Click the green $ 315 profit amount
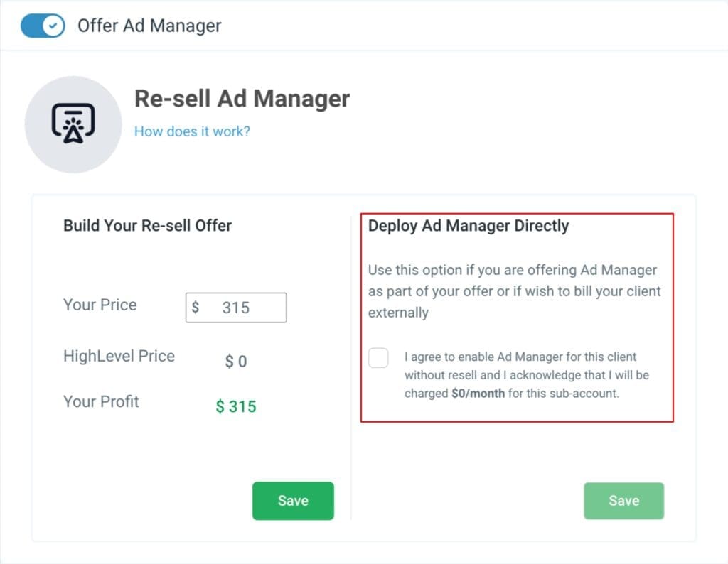Viewport: 728px width, 564px height. 236,407
